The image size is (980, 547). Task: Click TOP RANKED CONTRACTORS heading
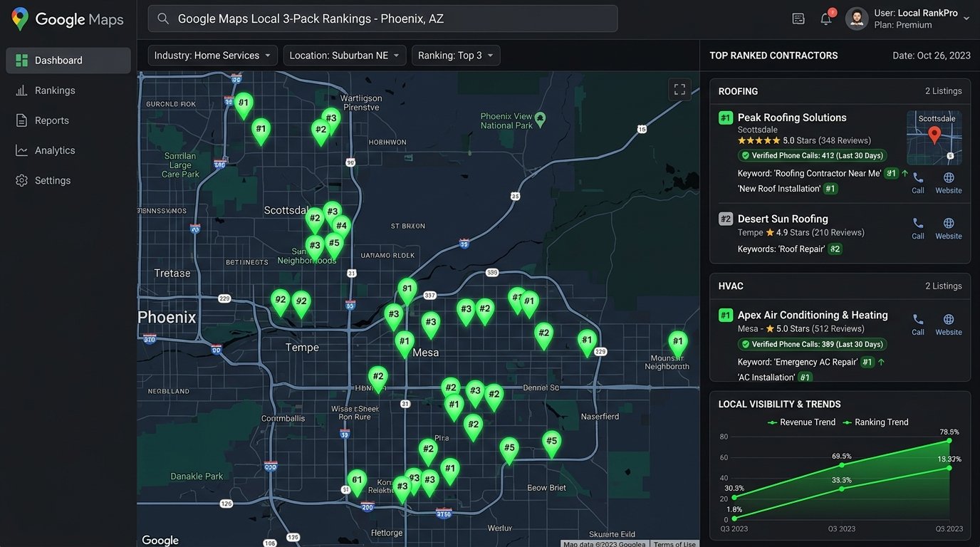773,56
